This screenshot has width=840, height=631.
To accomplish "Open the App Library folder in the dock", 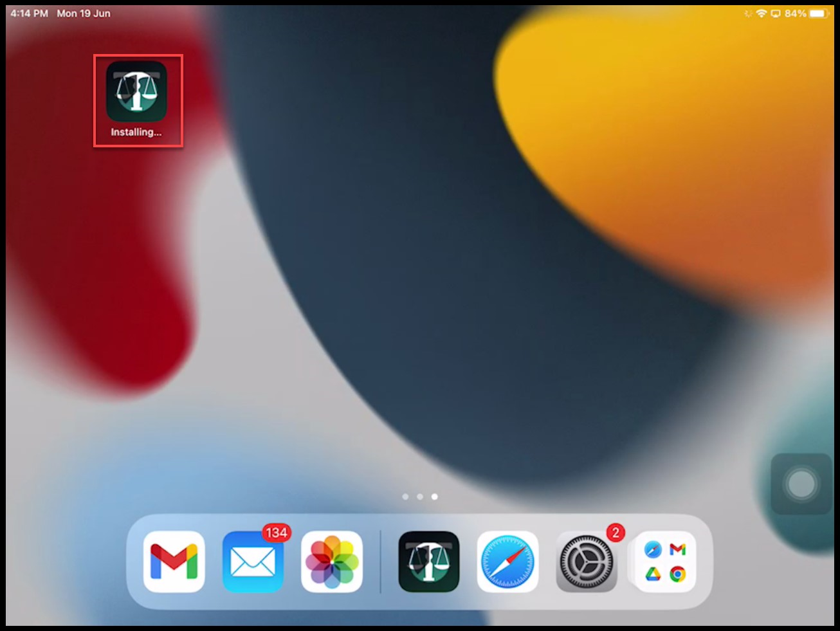I will point(665,562).
